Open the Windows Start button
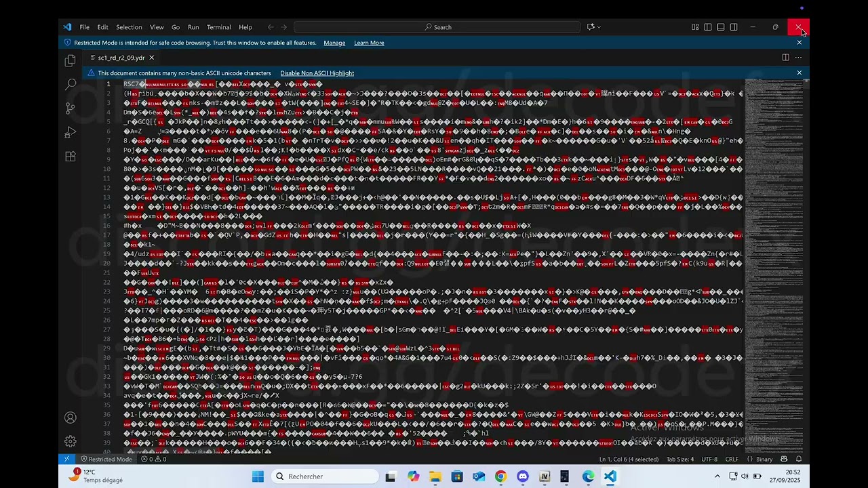This screenshot has width=868, height=488. (258, 476)
